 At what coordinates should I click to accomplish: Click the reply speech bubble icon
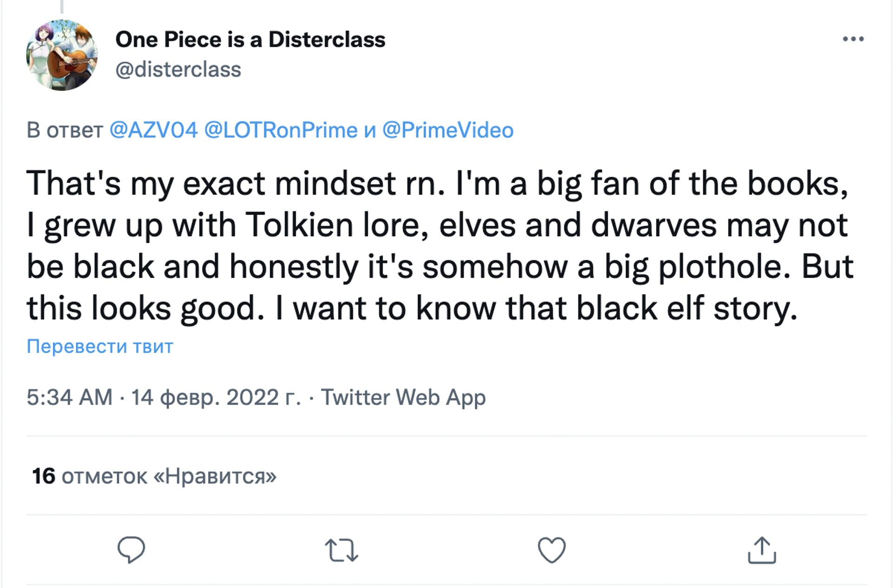131,550
